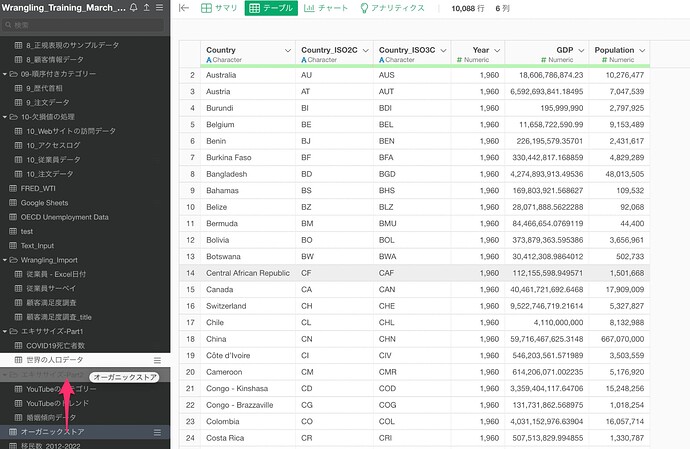Open the 9_歴代首相 table
This screenshot has height=449, width=690.
(44, 88)
